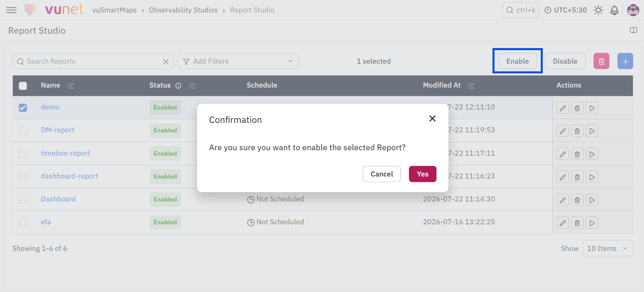The image size is (644, 292).
Task: Open the hamburger navigation menu
Action: pyautogui.click(x=11, y=10)
